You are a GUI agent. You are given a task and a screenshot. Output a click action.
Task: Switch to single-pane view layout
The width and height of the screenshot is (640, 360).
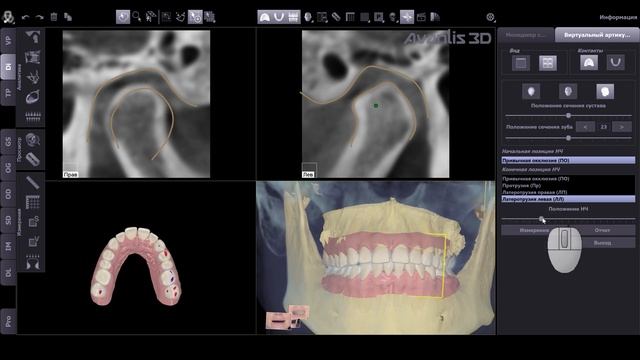click(521, 63)
